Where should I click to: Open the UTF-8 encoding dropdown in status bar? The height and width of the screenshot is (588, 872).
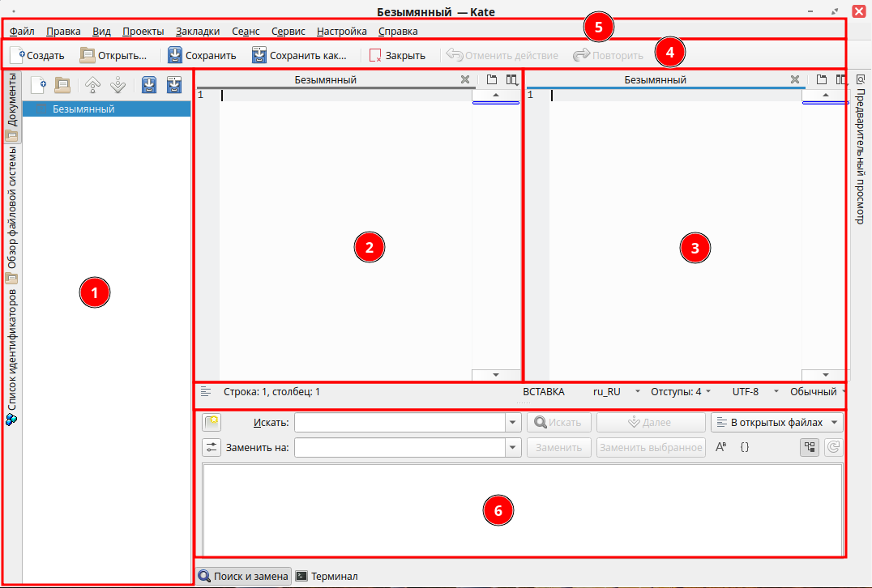754,391
